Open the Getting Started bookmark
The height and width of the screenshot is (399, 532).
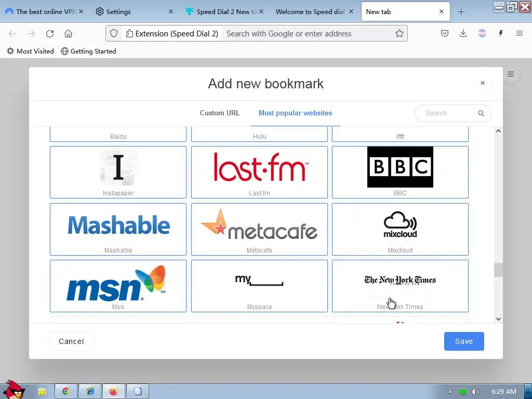(x=88, y=51)
